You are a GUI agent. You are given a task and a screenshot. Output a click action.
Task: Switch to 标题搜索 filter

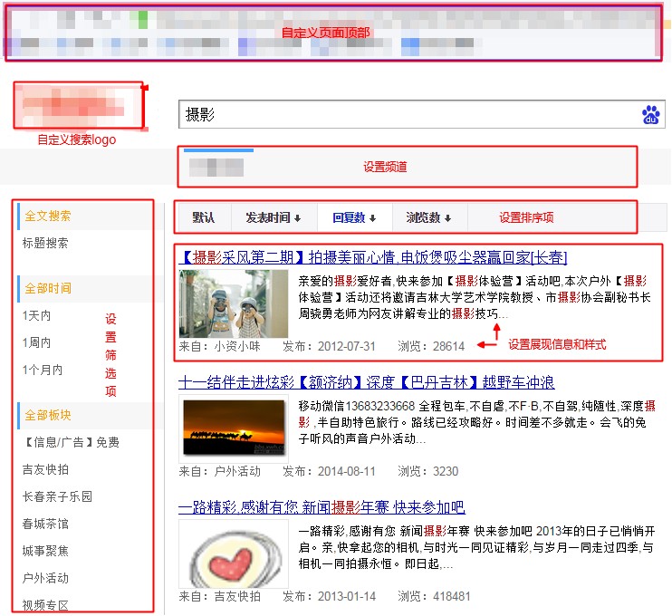point(45,244)
